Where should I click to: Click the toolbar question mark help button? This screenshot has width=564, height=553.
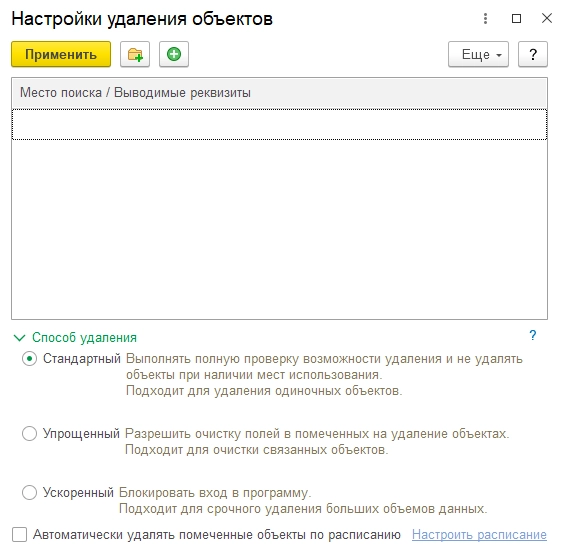[x=533, y=54]
